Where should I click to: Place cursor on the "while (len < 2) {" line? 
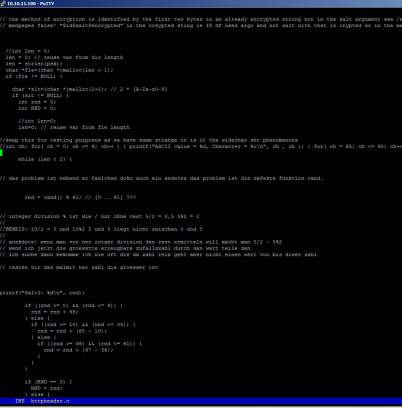point(45,159)
